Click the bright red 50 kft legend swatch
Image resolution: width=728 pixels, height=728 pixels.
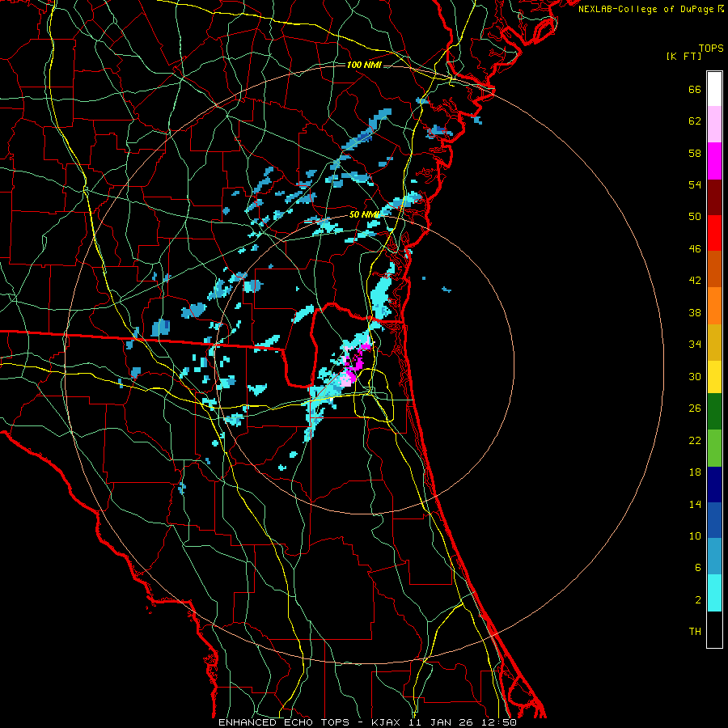pos(714,233)
